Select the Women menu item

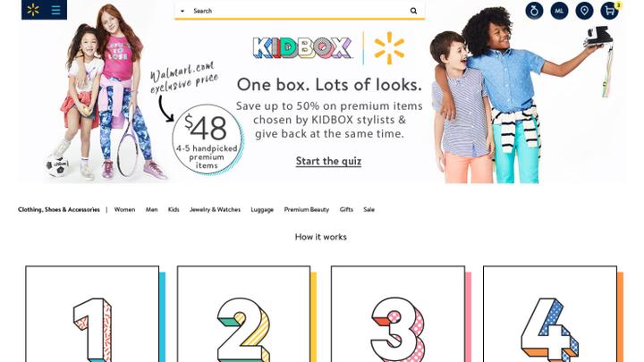124,209
